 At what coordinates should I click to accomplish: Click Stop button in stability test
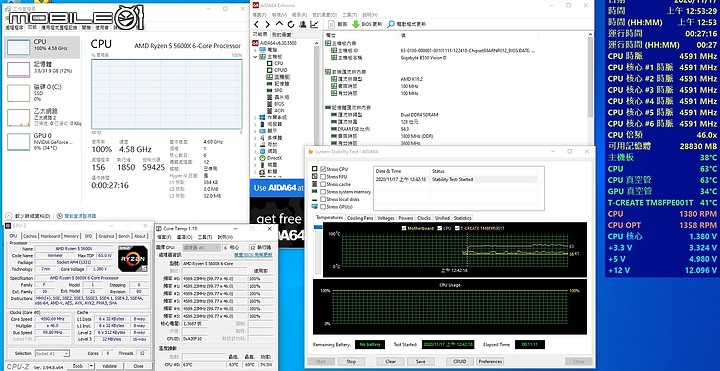tap(351, 361)
